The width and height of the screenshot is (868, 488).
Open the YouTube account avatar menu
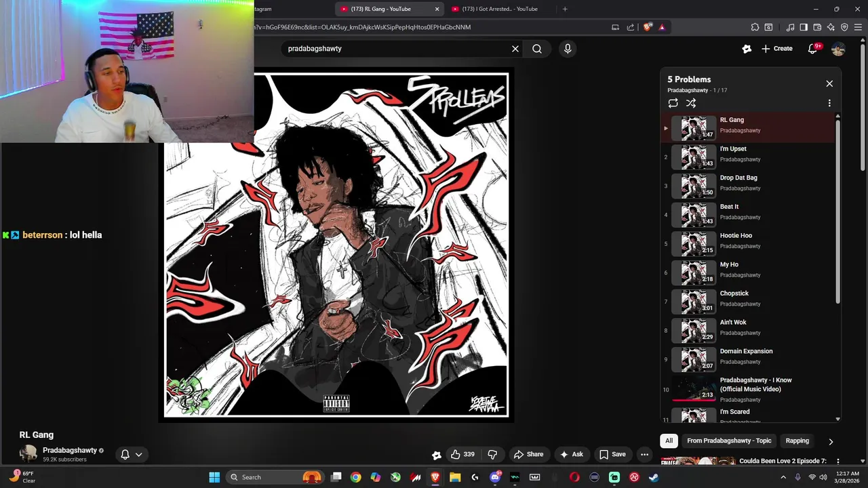pyautogui.click(x=838, y=49)
